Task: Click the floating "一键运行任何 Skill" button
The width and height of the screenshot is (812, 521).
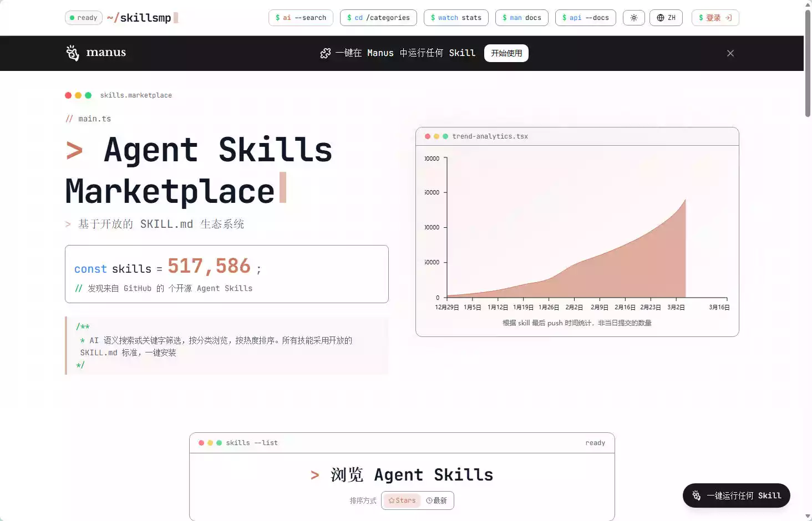Action: [x=737, y=496]
